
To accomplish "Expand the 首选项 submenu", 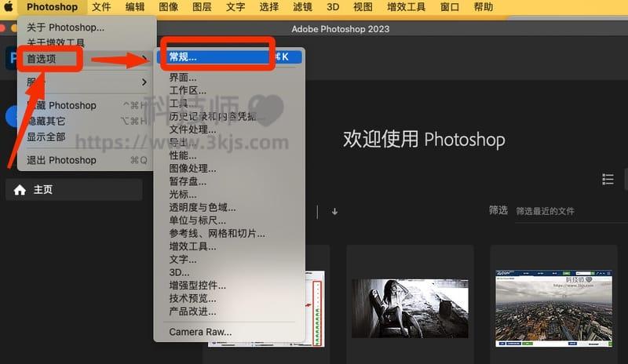I will click(86, 59).
